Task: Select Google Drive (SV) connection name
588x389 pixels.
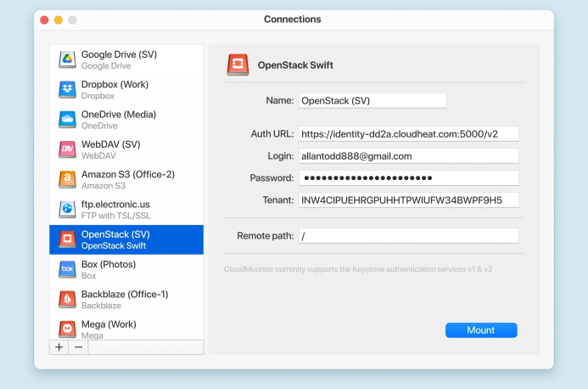Action: tap(120, 54)
